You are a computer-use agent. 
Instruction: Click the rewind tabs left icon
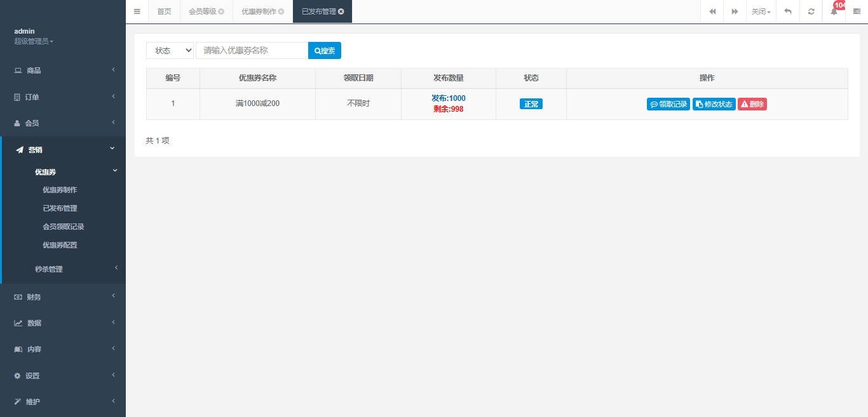click(x=712, y=11)
